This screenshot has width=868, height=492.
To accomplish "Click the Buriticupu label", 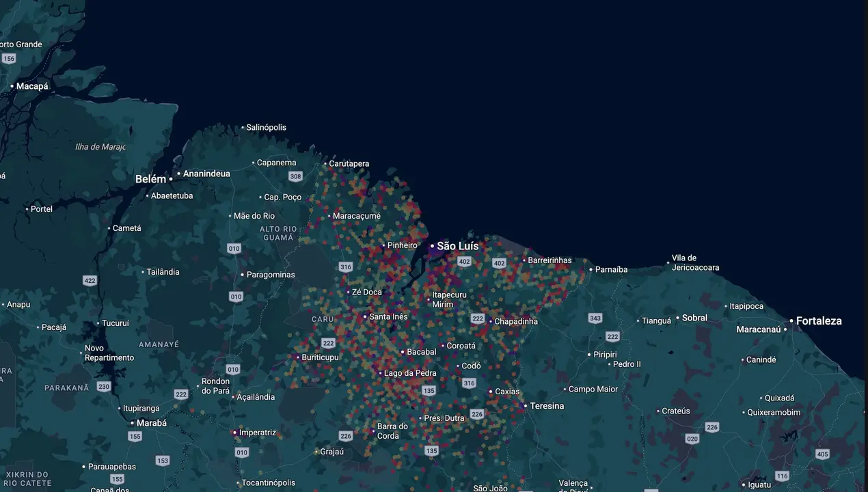I will (x=320, y=357).
